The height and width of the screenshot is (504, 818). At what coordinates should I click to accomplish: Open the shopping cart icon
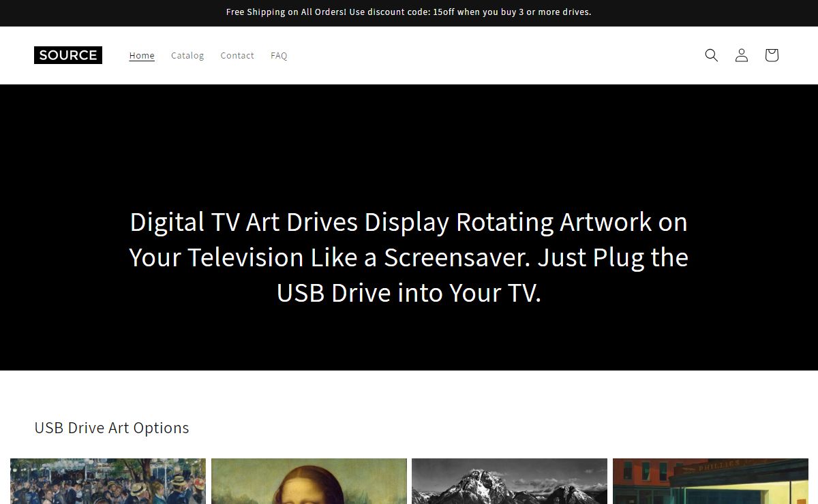pos(771,55)
